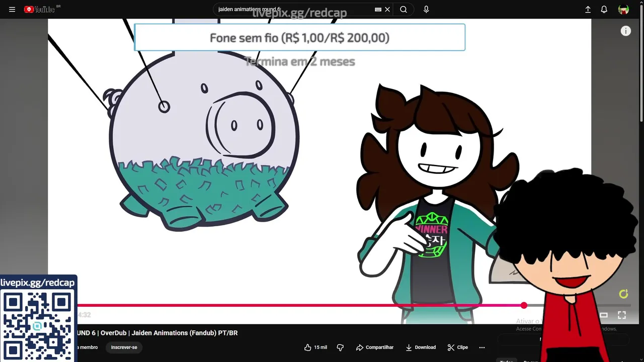644x362 pixels.
Task: Click the green refresh icon on player
Action: (623, 294)
